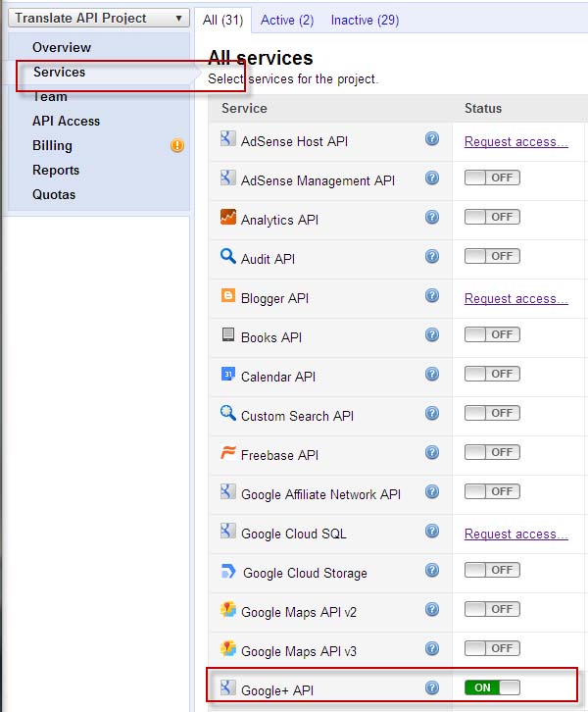Click the Calendar API icon

point(227,374)
